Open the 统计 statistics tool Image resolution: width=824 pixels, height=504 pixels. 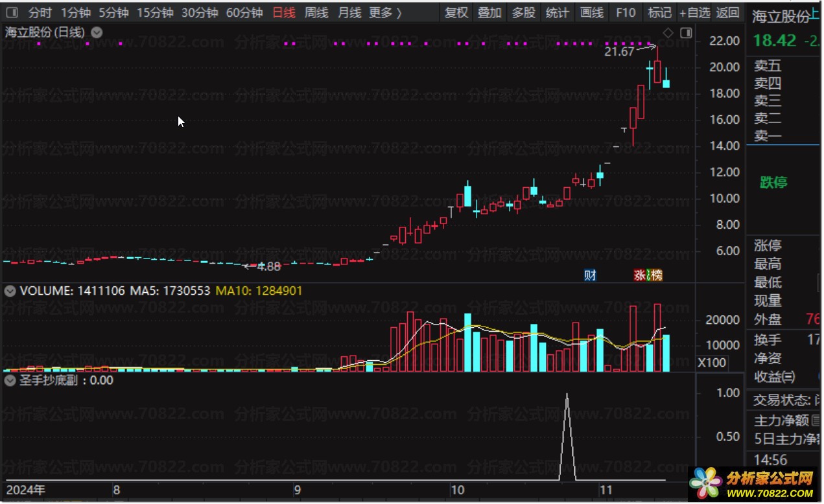pyautogui.click(x=557, y=12)
